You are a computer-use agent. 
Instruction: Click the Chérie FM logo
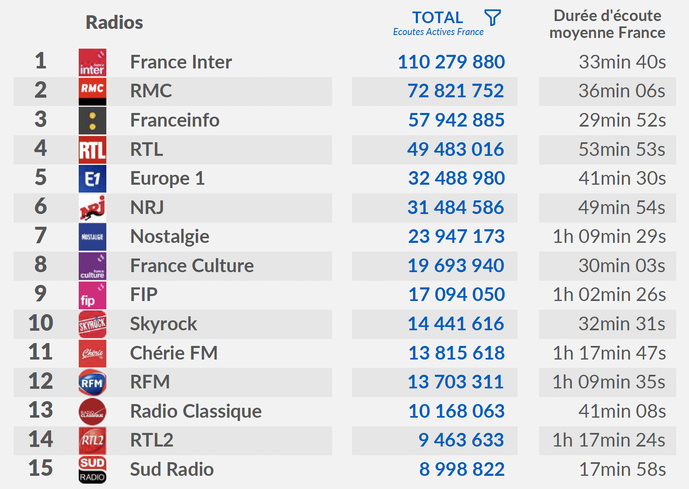(92, 353)
